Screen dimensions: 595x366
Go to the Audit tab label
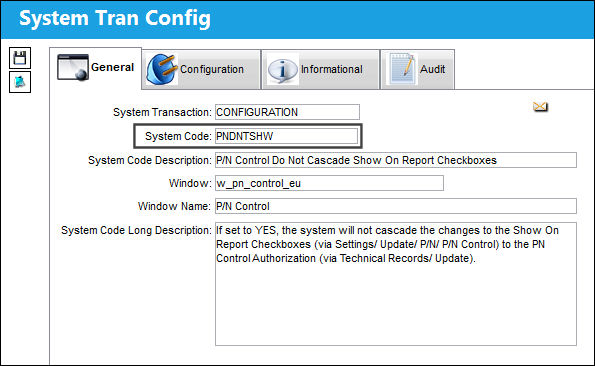(x=432, y=69)
